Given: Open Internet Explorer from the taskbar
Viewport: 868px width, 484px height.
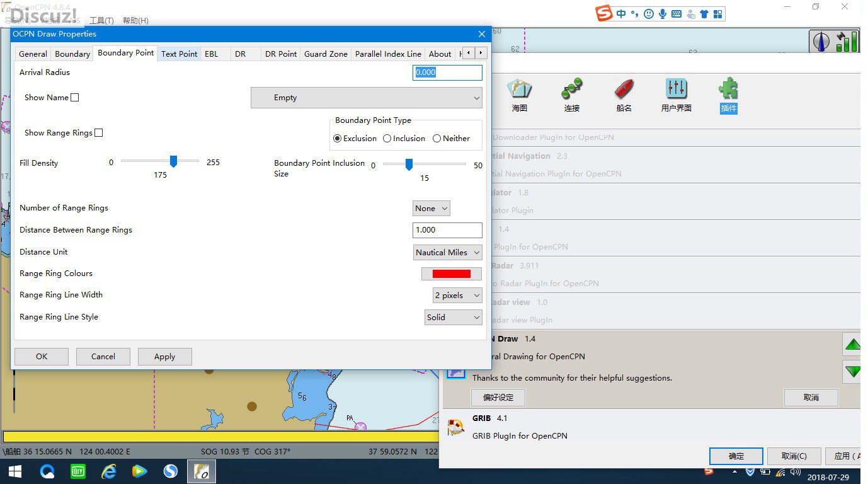Looking at the screenshot, I should 109,471.
